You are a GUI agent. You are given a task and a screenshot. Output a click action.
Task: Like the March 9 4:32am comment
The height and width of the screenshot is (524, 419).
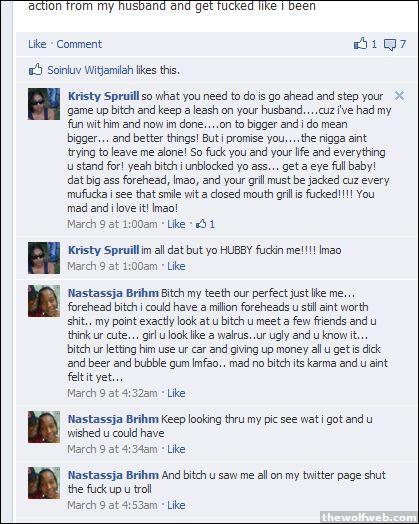pos(176,393)
